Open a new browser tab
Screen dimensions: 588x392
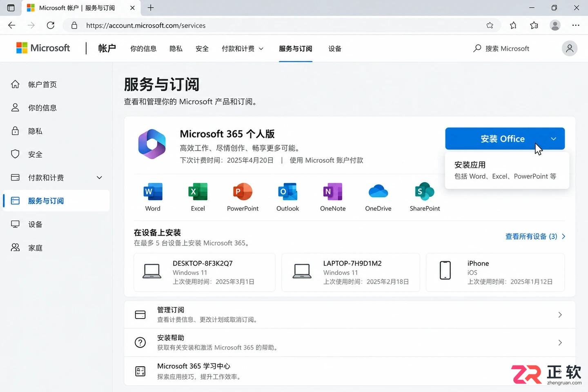pos(151,8)
